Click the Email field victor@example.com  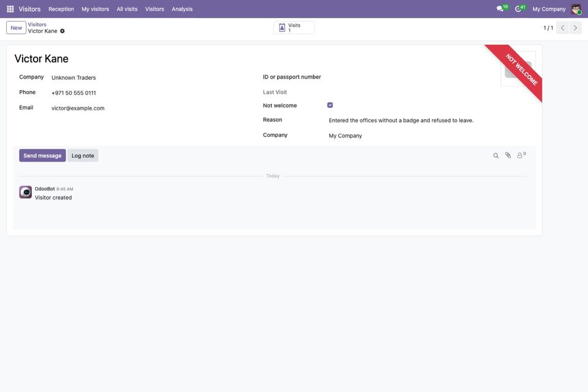[x=78, y=108]
